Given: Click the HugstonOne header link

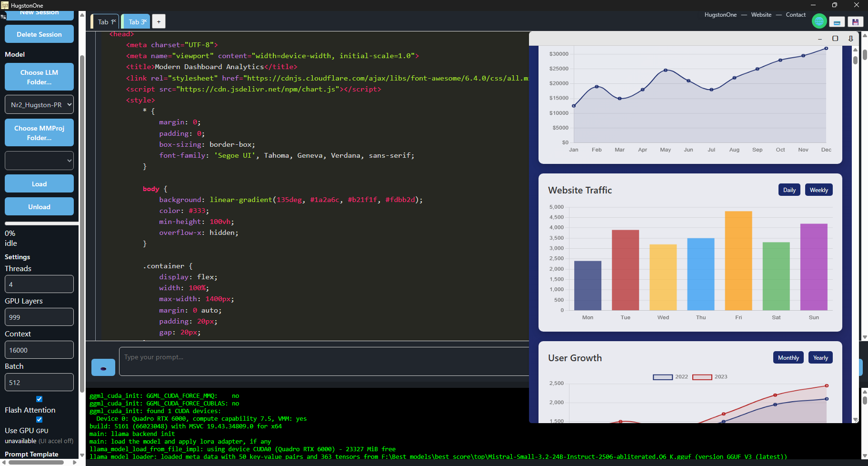Looking at the screenshot, I should coord(720,15).
